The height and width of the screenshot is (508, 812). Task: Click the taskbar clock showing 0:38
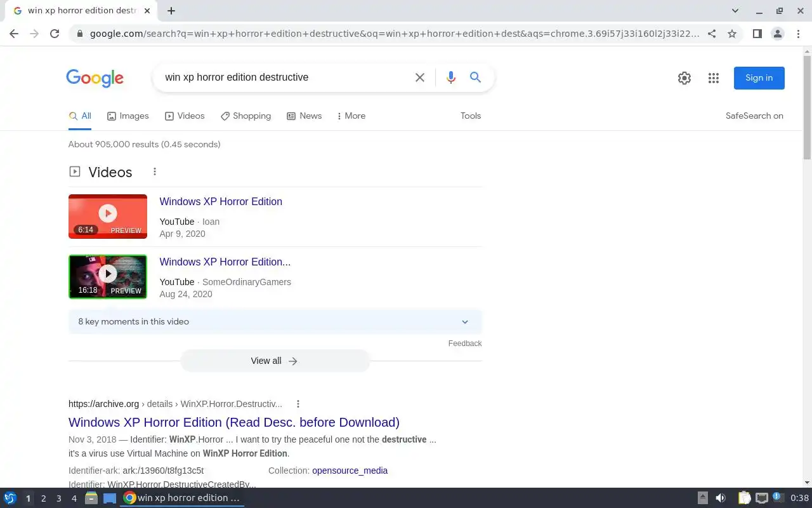click(799, 498)
